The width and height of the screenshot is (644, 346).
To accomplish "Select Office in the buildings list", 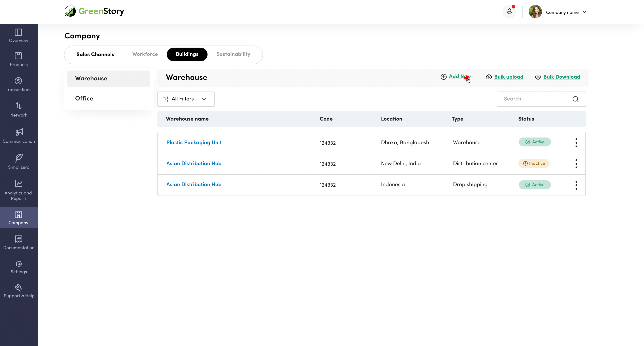I will click(84, 99).
